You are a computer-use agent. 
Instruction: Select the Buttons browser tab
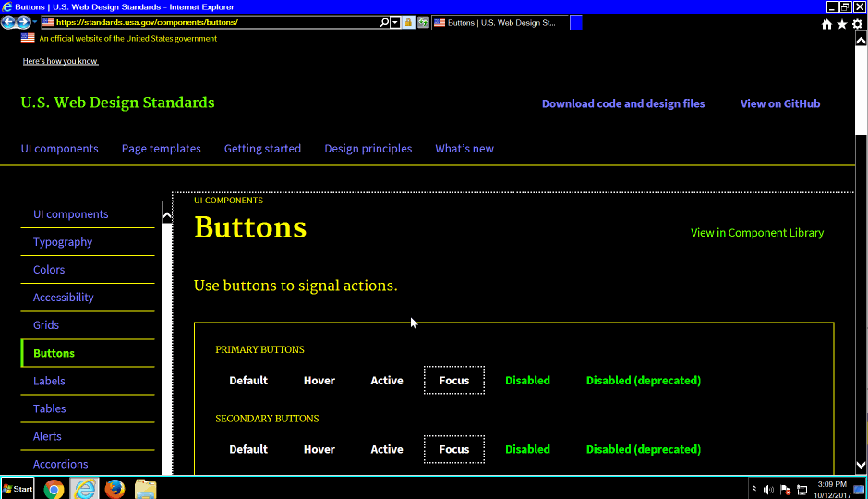tap(500, 23)
